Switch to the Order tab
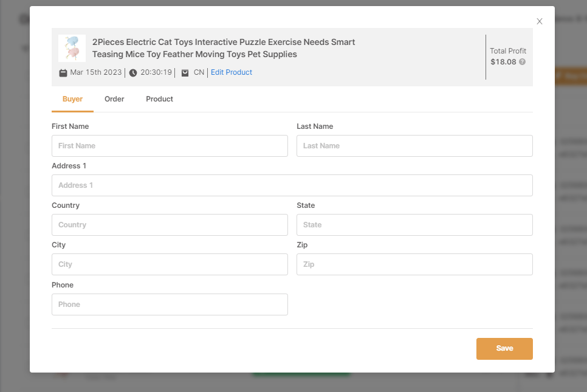 pyautogui.click(x=114, y=98)
